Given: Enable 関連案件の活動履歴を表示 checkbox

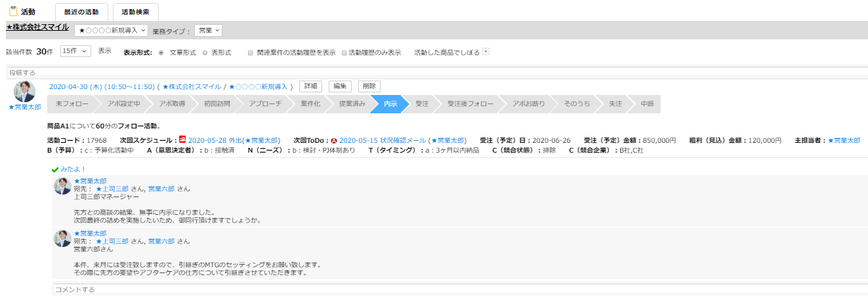Looking at the screenshot, I should [x=251, y=52].
